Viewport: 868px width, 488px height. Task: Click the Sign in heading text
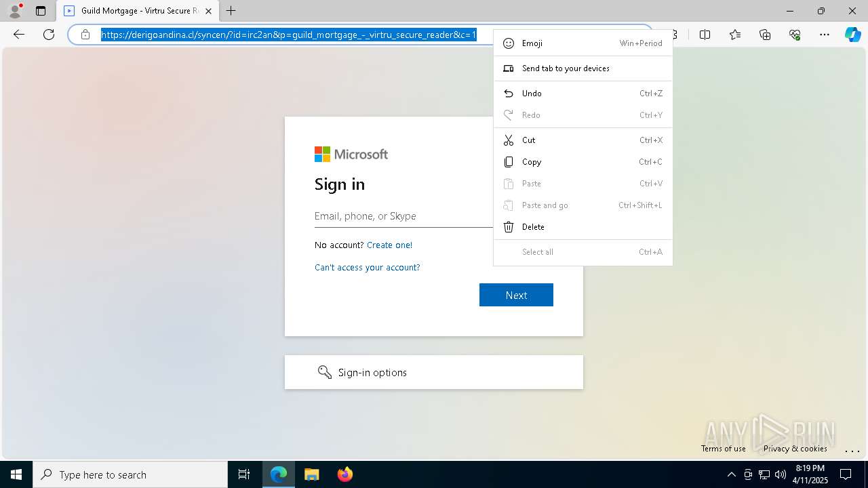(x=340, y=184)
